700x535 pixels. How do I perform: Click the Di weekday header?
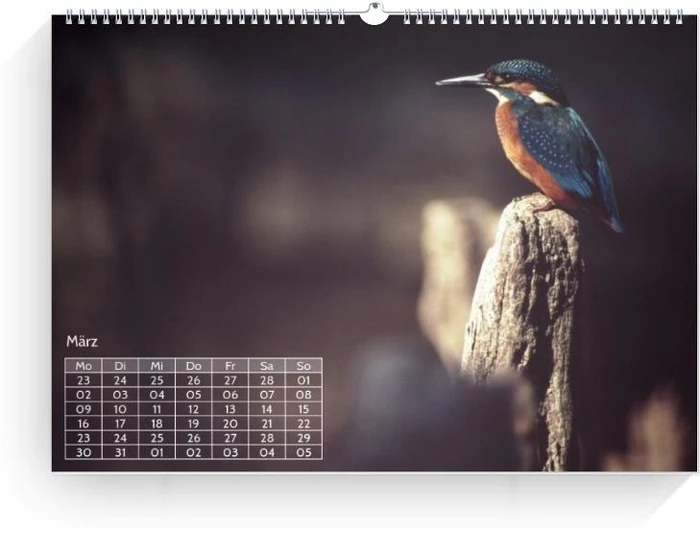click(x=120, y=366)
